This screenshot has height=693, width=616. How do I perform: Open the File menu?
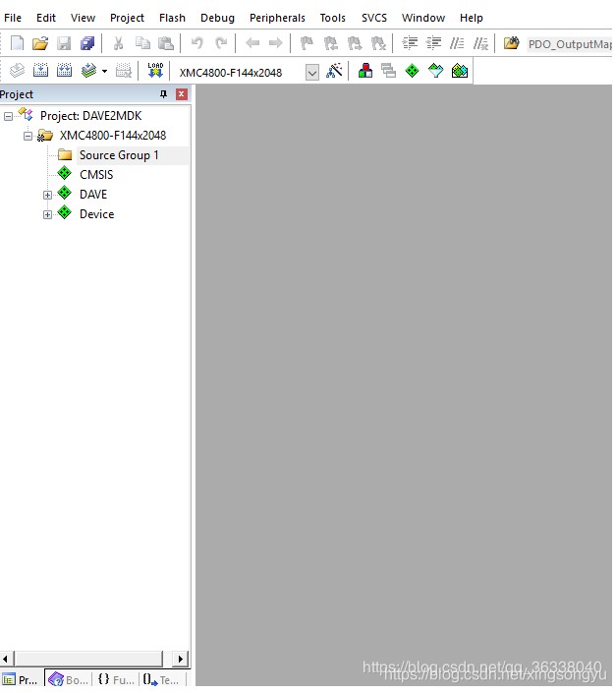click(x=13, y=18)
